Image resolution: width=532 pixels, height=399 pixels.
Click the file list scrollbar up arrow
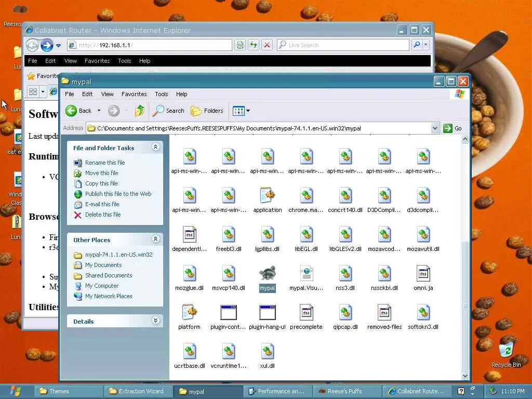[x=465, y=139]
